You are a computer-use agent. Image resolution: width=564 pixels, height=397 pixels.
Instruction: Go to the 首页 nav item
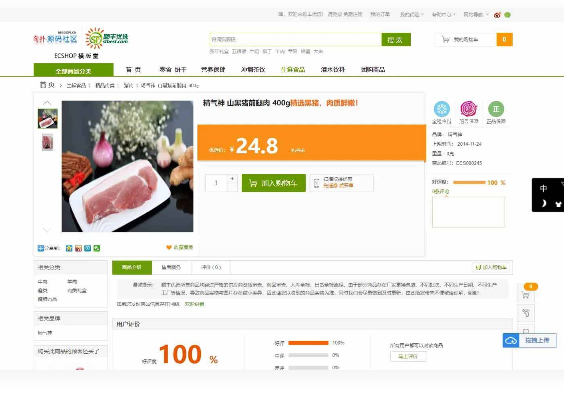click(133, 69)
